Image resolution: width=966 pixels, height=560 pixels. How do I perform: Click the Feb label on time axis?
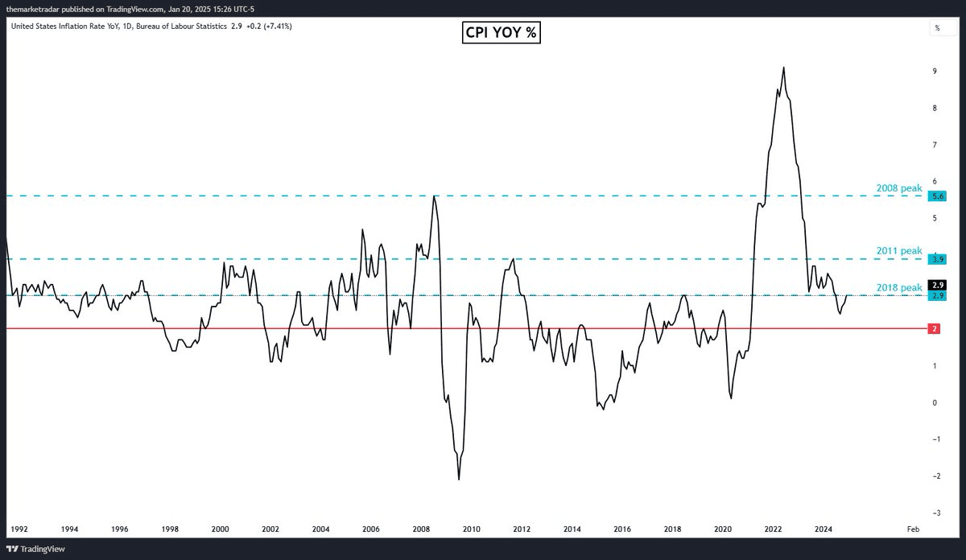pyautogui.click(x=913, y=529)
